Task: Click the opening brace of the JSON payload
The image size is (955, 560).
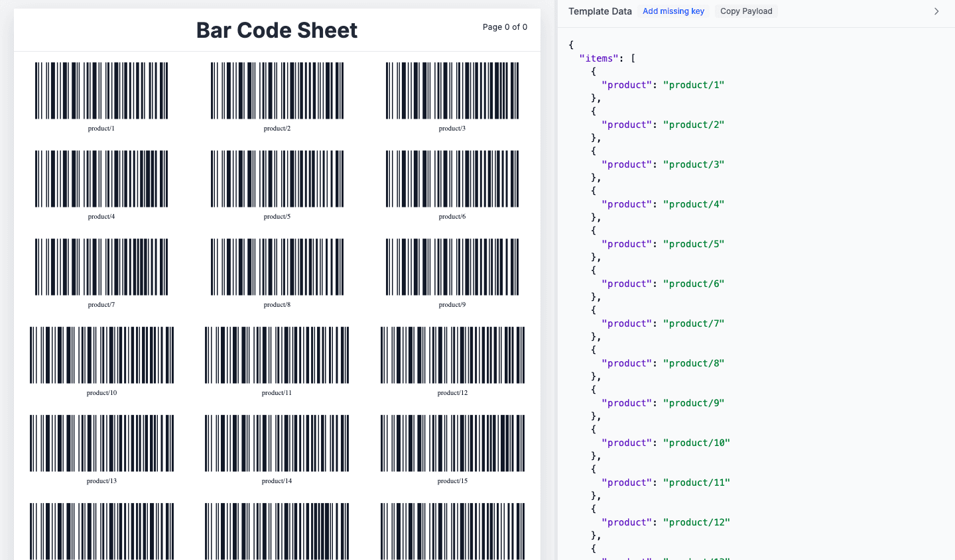Action: pos(571,44)
